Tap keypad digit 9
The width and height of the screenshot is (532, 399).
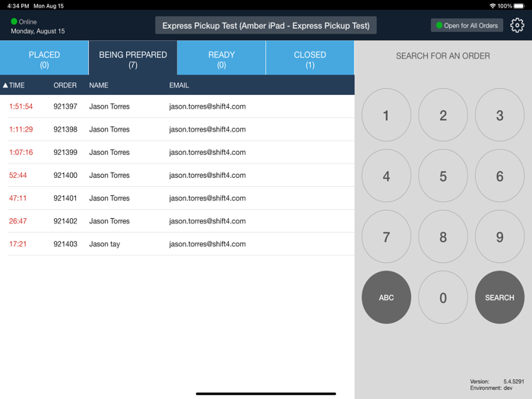(x=499, y=236)
